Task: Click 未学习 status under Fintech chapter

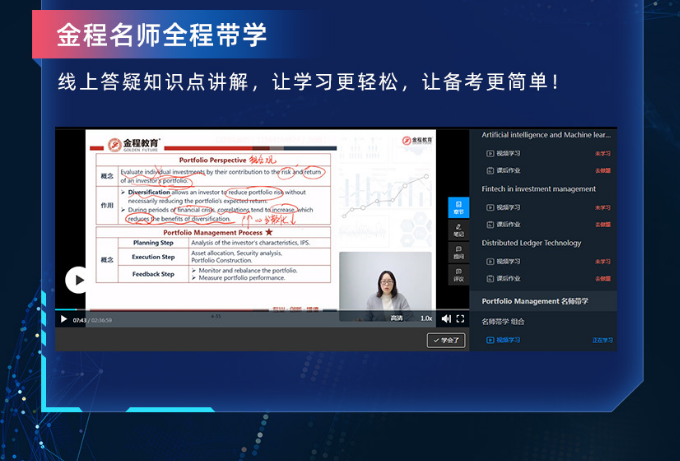Action: click(x=603, y=208)
